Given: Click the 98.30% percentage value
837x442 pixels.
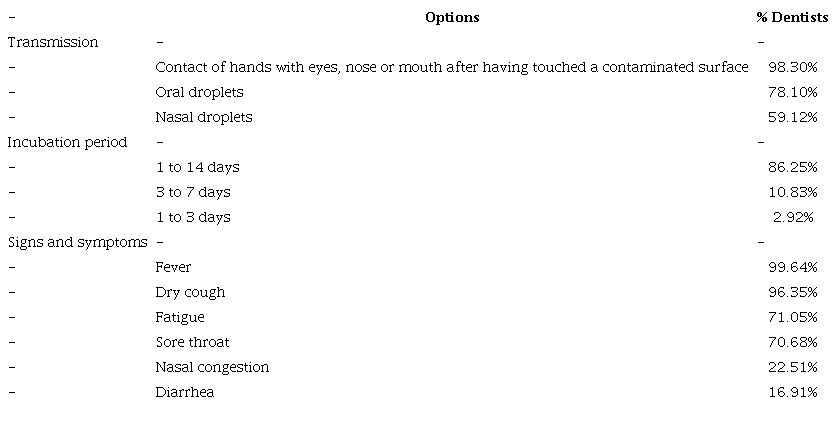Looking at the screenshot, I should 793,67.
